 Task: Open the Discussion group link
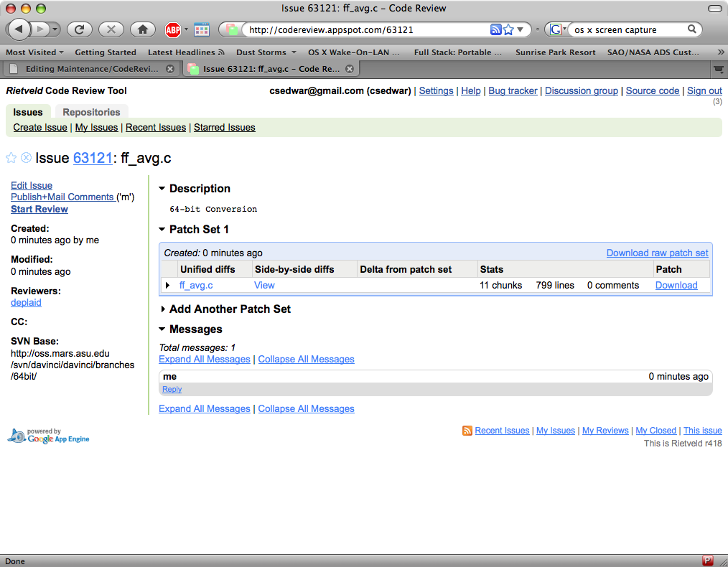582,91
